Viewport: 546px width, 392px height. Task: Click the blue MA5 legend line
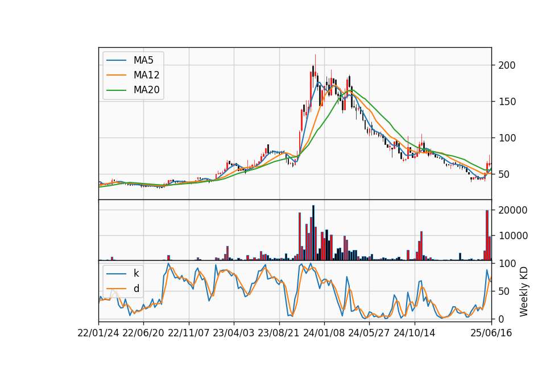(x=116, y=61)
